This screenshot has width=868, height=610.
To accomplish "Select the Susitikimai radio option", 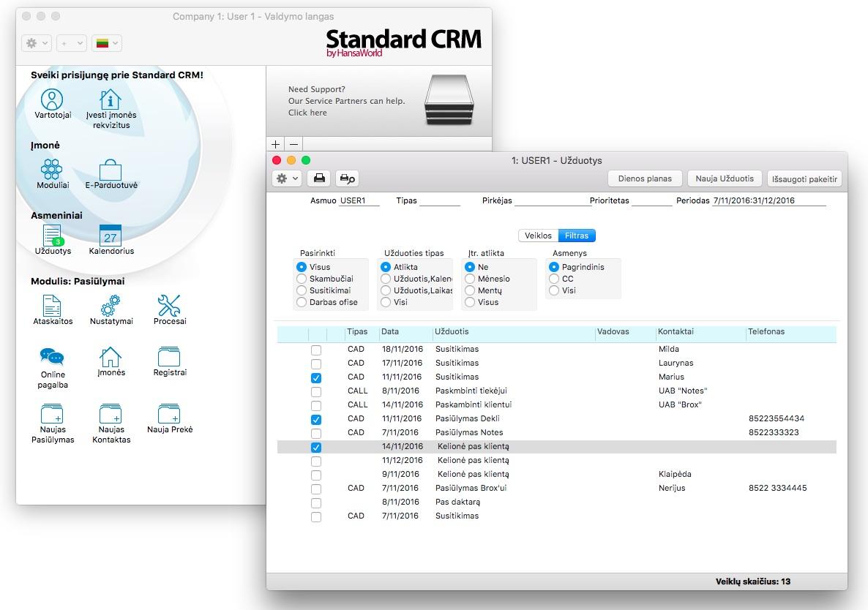I will coord(301,290).
